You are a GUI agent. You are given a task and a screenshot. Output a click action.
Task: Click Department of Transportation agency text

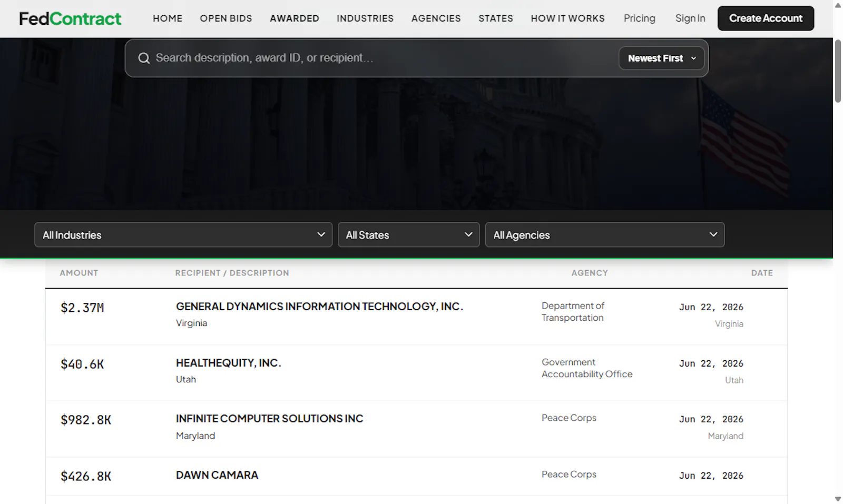point(573,312)
